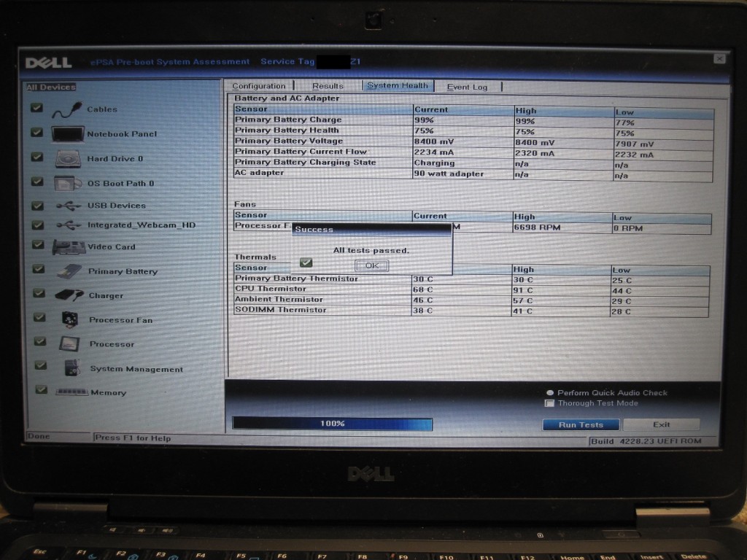Image resolution: width=747 pixels, height=560 pixels.
Task: Switch to the Results tab
Action: pyautogui.click(x=328, y=86)
